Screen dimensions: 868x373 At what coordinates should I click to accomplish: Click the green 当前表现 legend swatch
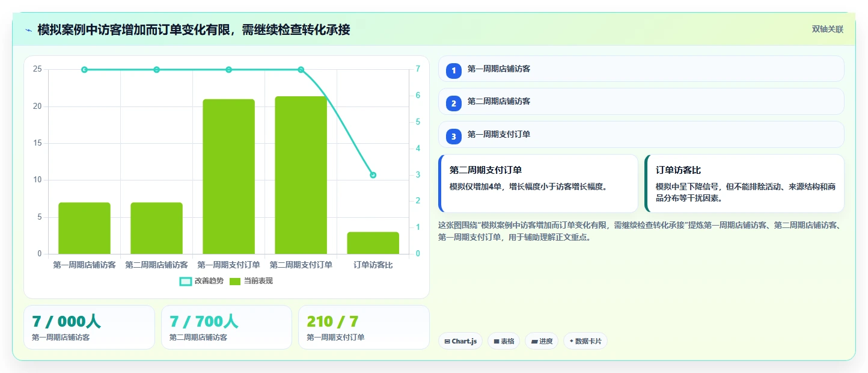235,281
